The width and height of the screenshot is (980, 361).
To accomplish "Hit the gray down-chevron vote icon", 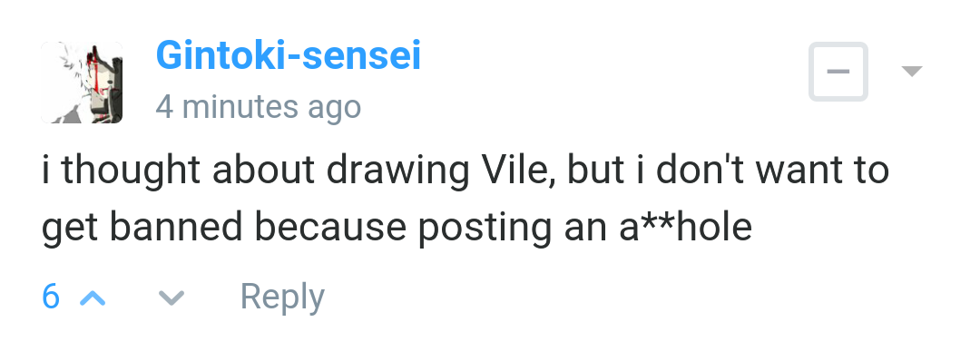I will (x=171, y=298).
